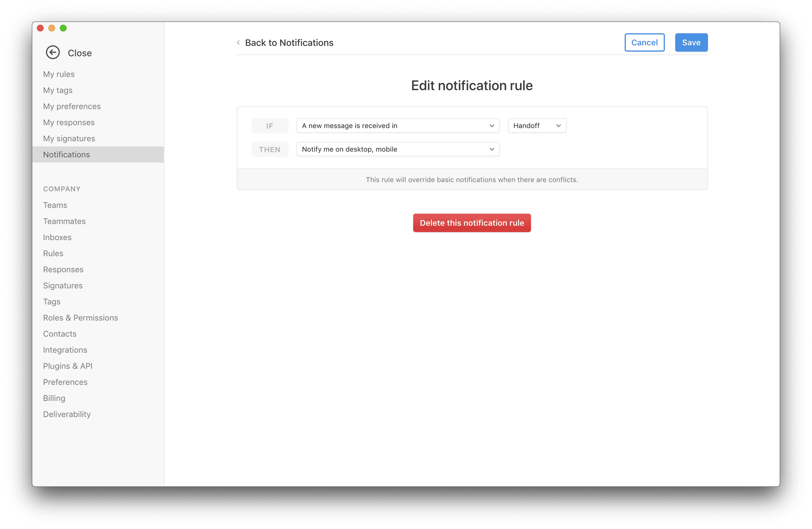
Task: Open My rules in sidebar
Action: pos(59,74)
